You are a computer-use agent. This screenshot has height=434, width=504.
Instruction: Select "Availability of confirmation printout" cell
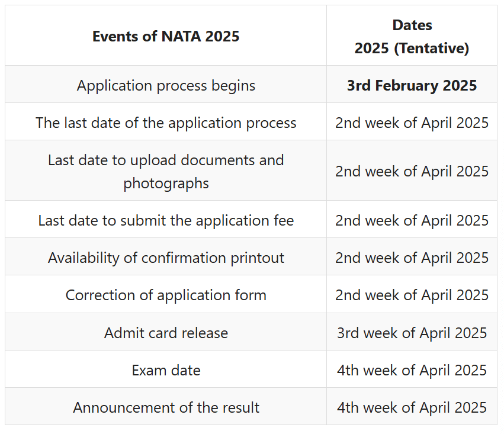pos(166,258)
